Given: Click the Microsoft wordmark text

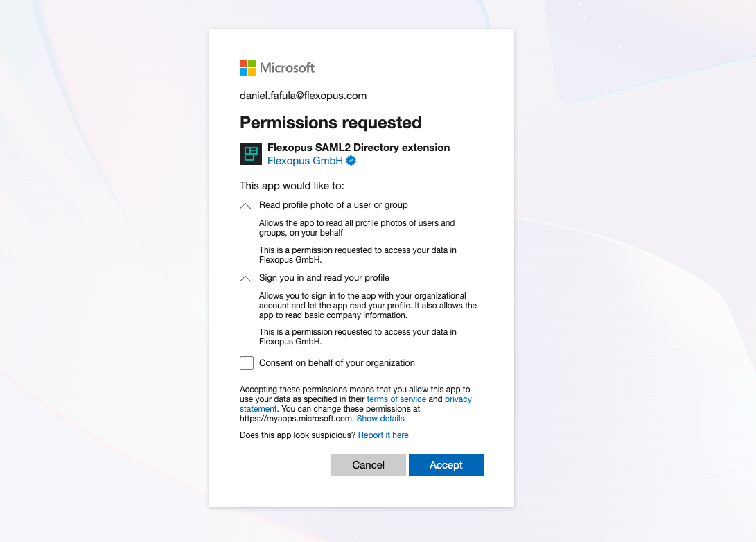Looking at the screenshot, I should pos(287,68).
